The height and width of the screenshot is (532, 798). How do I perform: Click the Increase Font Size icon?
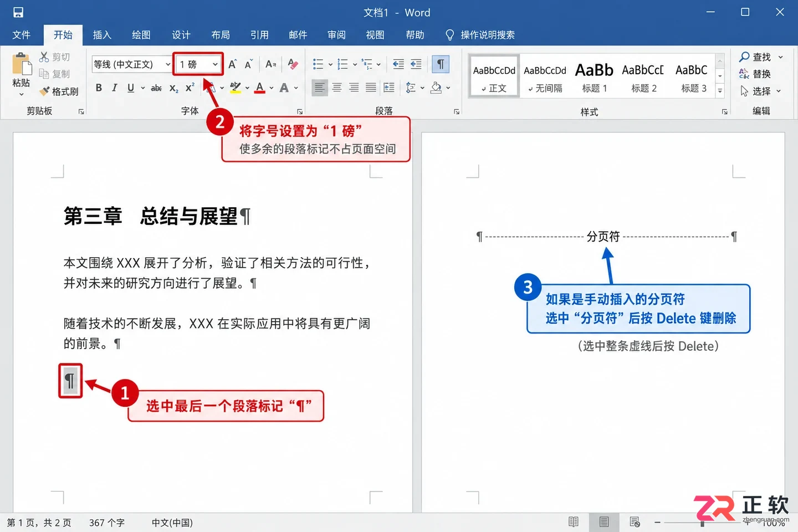click(x=233, y=64)
